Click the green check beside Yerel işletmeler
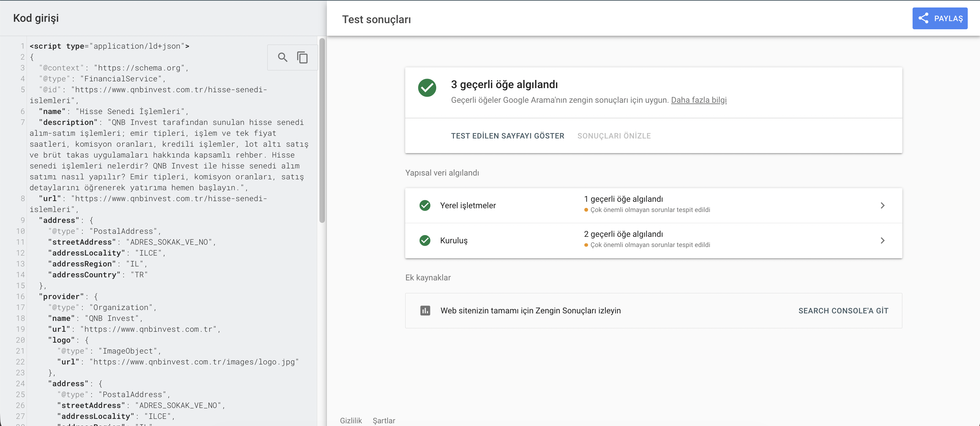Screen dimensions: 980x426 [x=425, y=206]
